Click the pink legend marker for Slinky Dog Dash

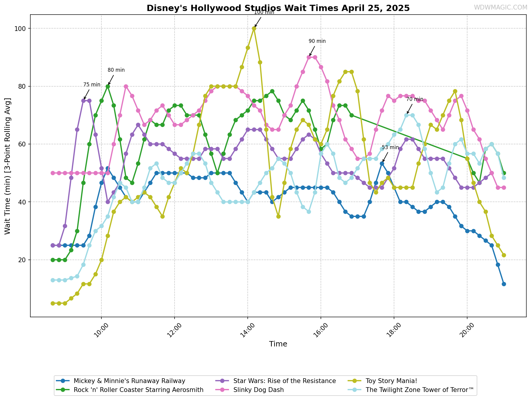222,390
